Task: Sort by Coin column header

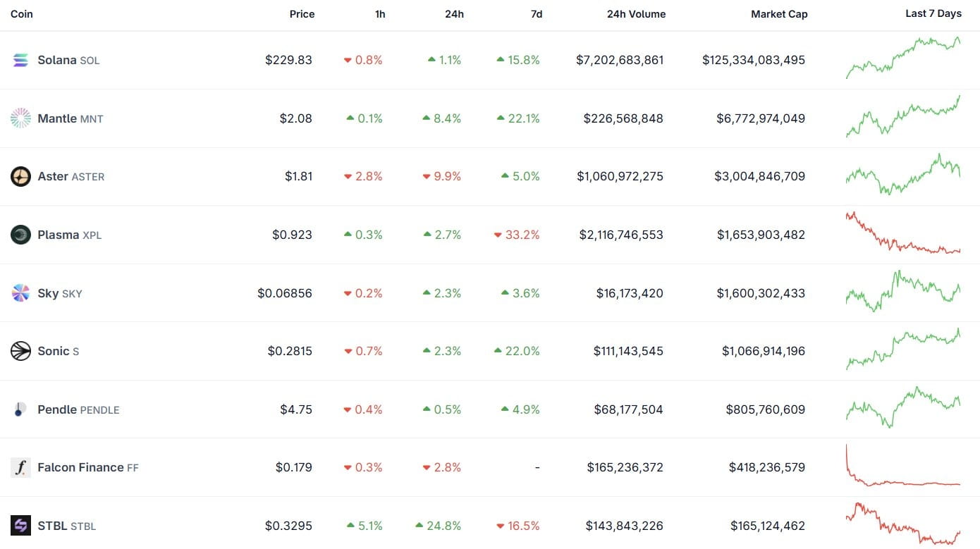Action: (x=22, y=14)
